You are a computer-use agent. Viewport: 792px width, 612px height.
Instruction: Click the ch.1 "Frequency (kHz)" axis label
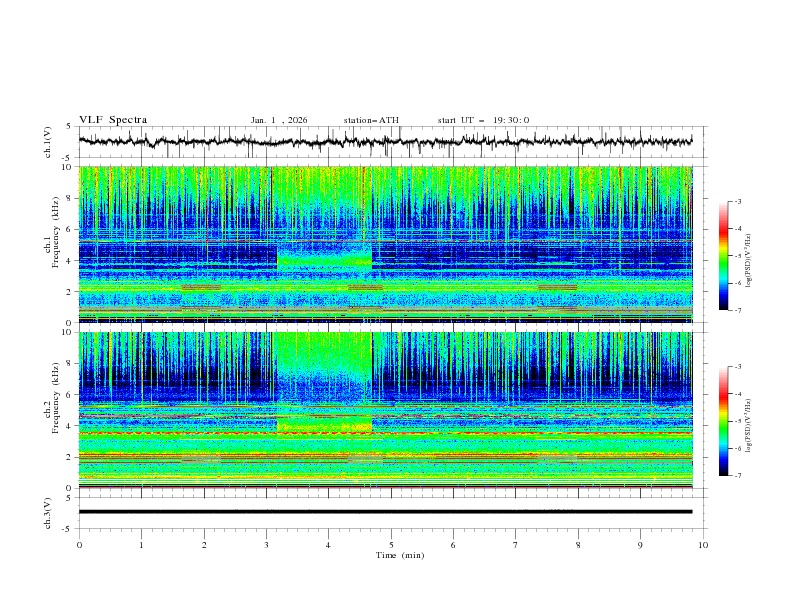56,232
